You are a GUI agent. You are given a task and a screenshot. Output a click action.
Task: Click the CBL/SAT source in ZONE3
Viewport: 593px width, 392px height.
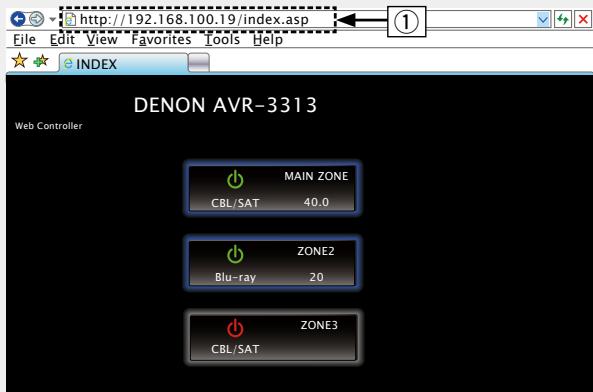coord(235,349)
